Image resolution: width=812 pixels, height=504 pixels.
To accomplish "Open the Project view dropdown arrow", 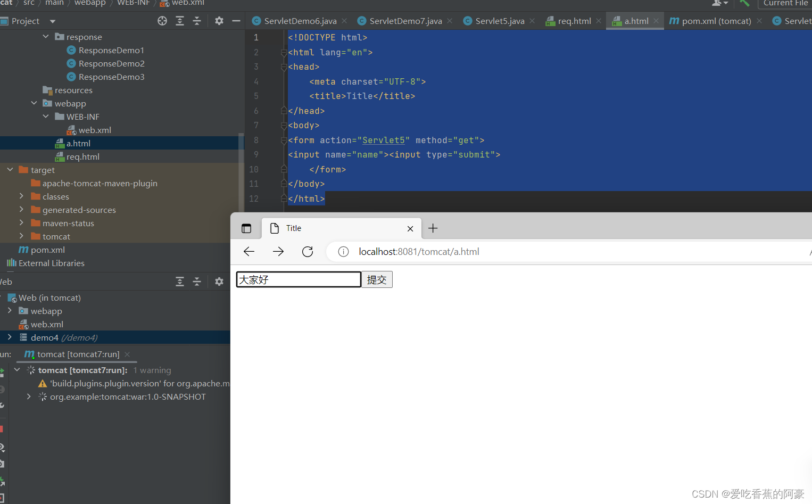I will (x=53, y=21).
